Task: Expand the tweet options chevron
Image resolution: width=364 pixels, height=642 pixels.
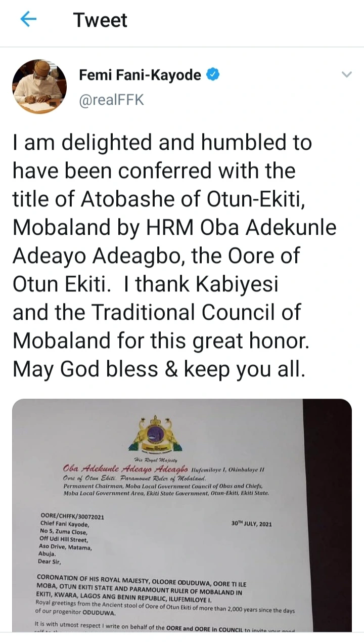Action: (346, 75)
